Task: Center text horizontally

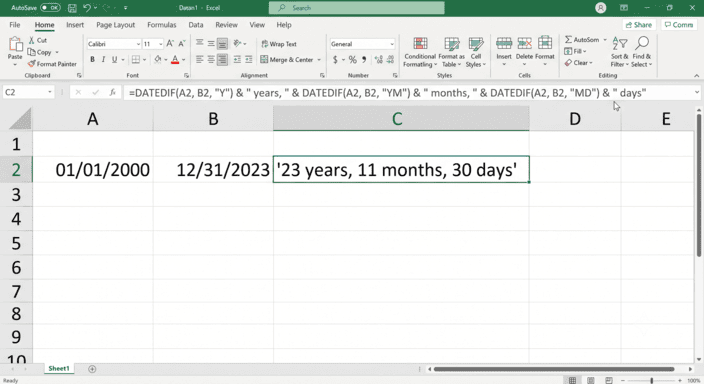Action: coord(211,59)
